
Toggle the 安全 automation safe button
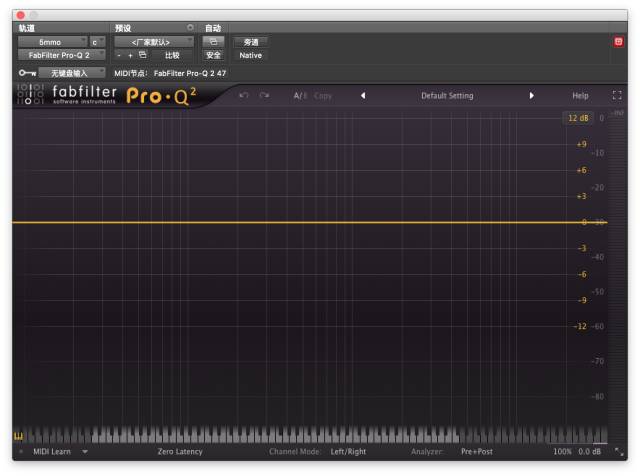(x=213, y=55)
